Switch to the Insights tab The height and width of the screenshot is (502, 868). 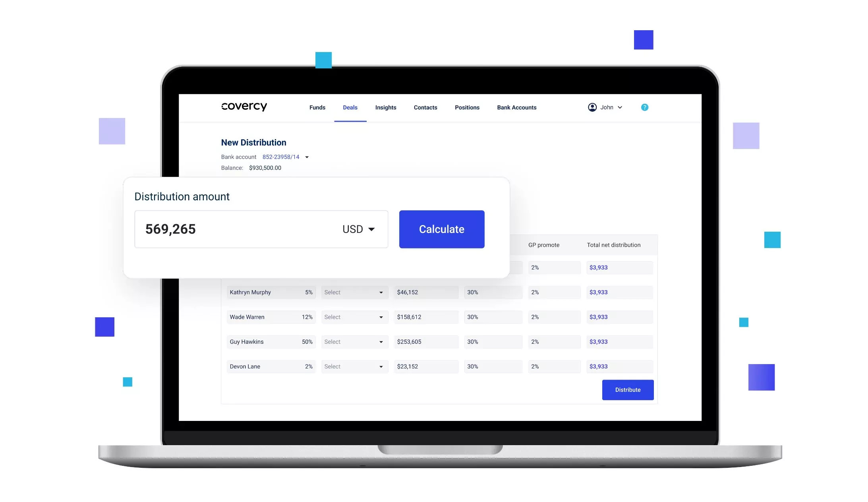click(x=386, y=107)
